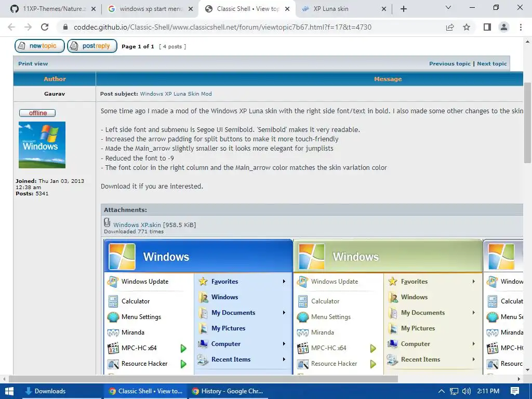Go forward to next page
Image resolution: width=532 pixels, height=399 pixels.
pos(28,27)
